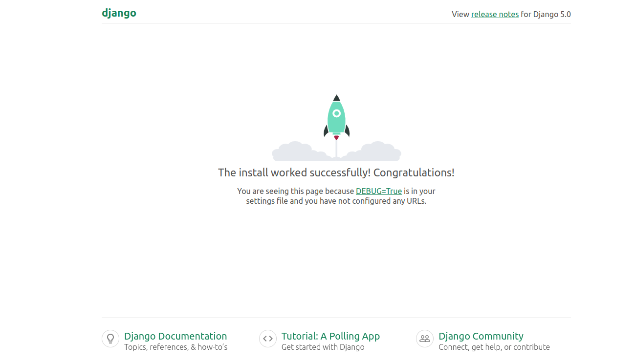Click 'Connect, get help, or contribute' text
The height and width of the screenshot is (364, 635).
(494, 347)
